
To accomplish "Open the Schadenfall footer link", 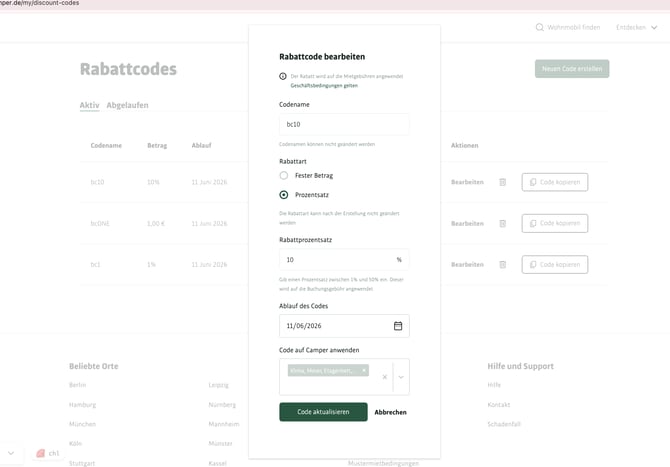I will 504,424.
